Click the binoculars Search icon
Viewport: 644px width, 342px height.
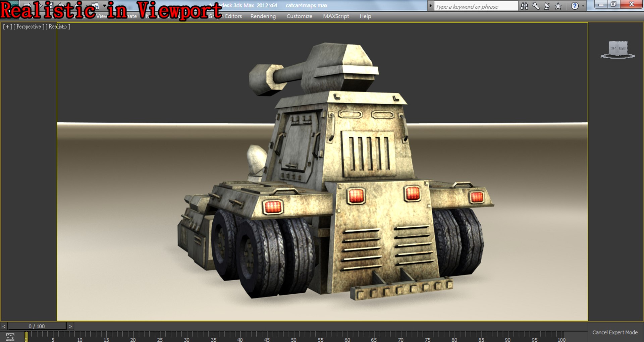coord(524,6)
